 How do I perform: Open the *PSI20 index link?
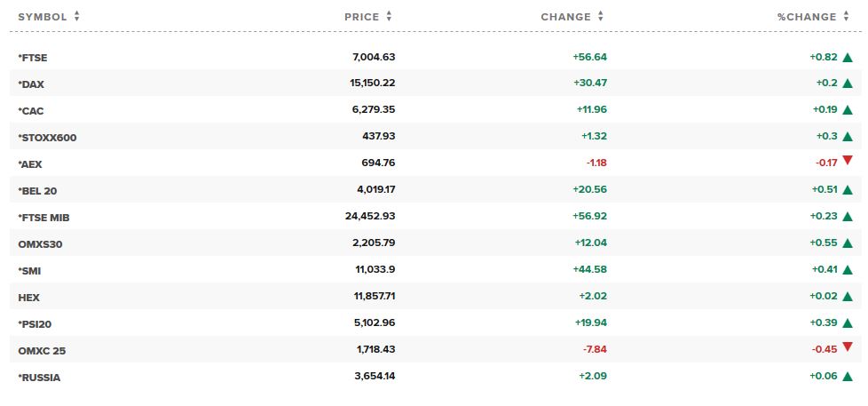[36, 323]
